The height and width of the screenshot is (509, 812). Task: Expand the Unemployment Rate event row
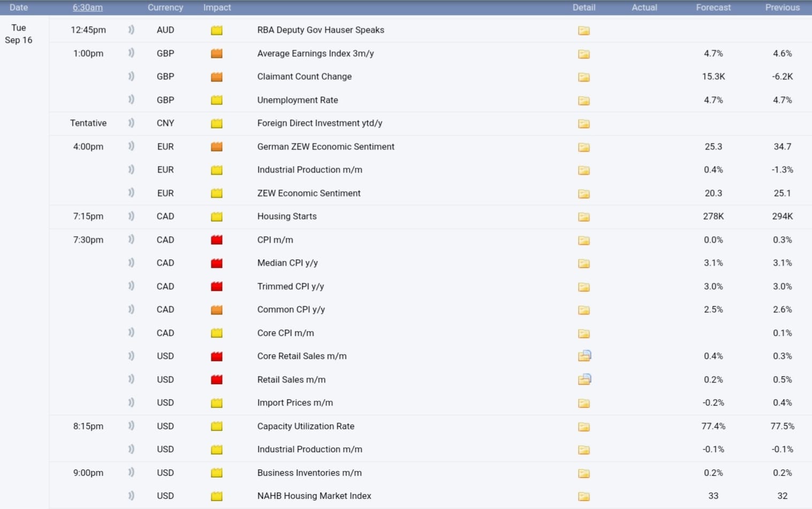(297, 100)
